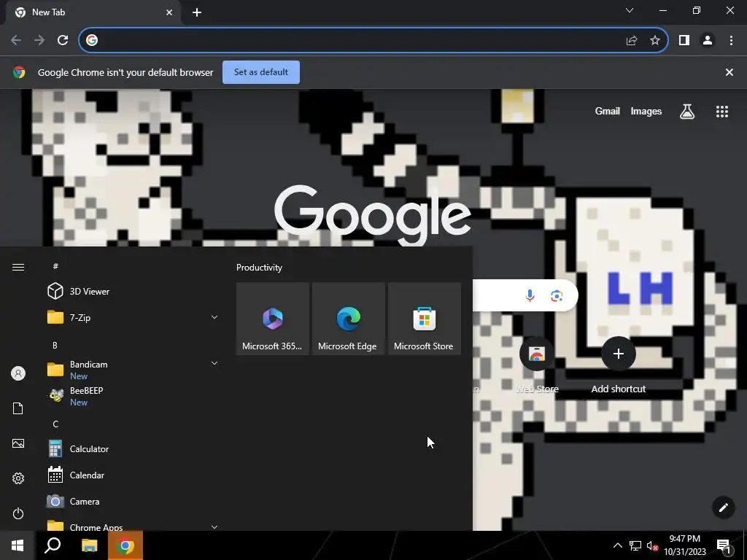Open the Start menu user account icon
The height and width of the screenshot is (560, 747).
point(18,373)
